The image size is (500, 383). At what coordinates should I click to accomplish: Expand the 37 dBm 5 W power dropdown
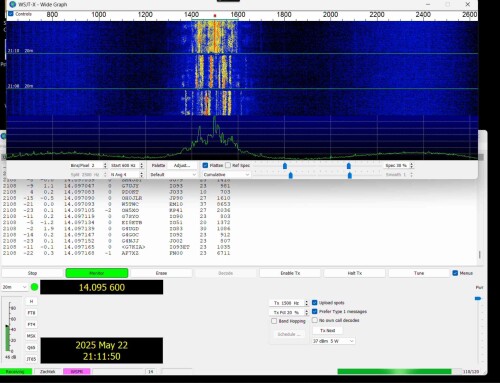pos(333,341)
